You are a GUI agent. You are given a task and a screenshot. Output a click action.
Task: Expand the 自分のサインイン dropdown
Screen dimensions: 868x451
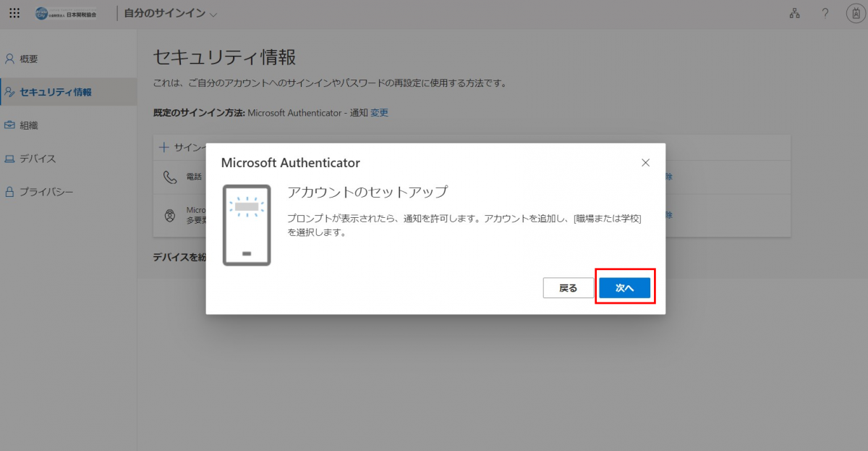click(x=170, y=14)
